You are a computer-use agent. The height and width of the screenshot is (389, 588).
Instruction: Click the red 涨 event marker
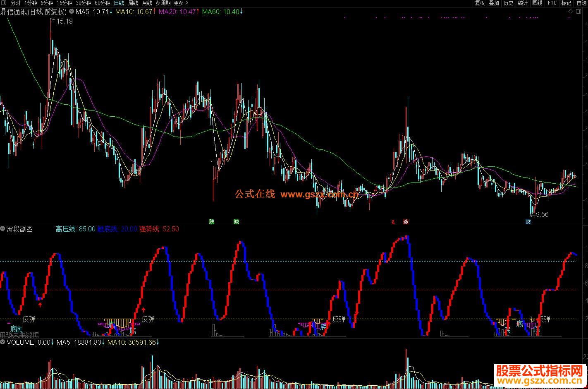[x=406, y=221]
